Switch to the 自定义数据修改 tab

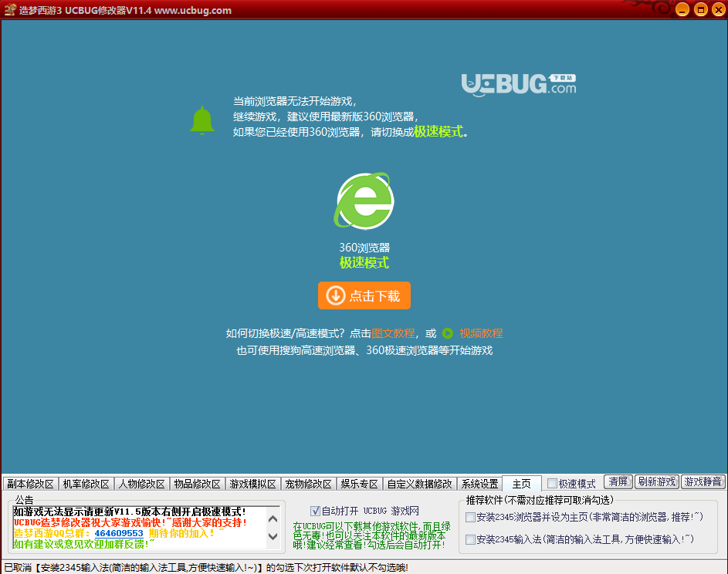click(420, 484)
